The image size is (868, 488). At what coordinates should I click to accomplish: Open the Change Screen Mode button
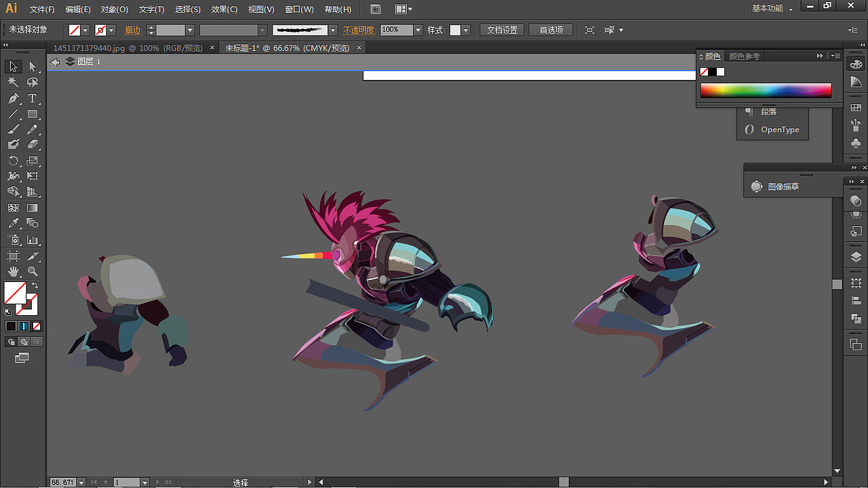click(x=22, y=357)
